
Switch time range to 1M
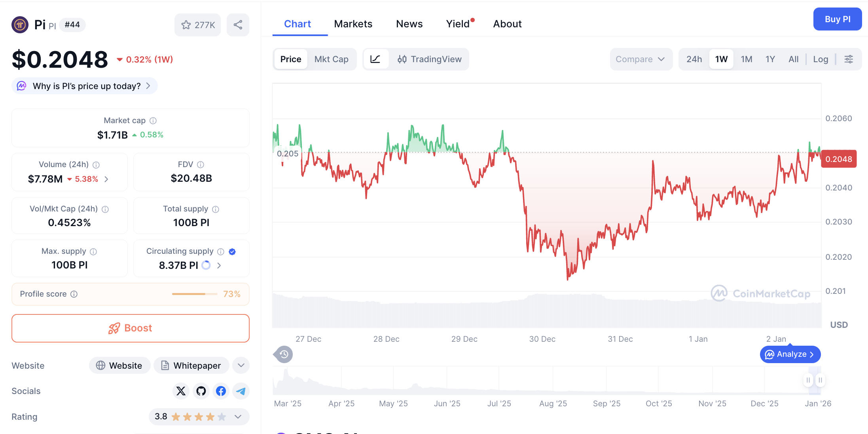click(746, 59)
